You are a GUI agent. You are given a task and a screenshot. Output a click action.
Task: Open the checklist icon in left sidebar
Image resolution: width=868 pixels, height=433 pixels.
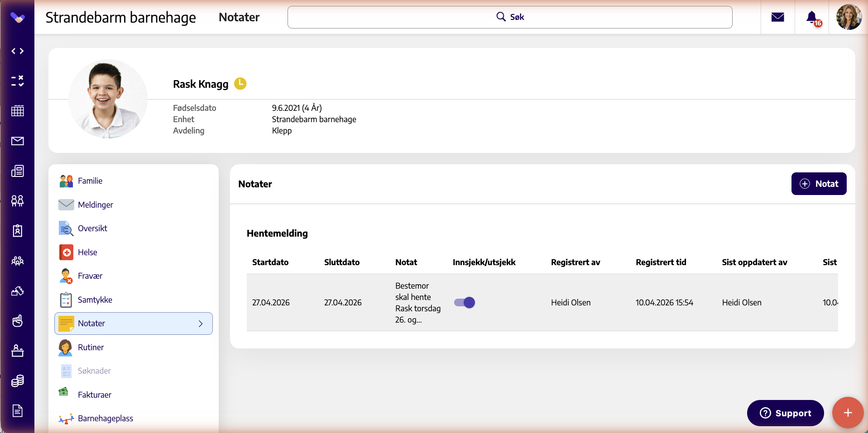coord(18,81)
